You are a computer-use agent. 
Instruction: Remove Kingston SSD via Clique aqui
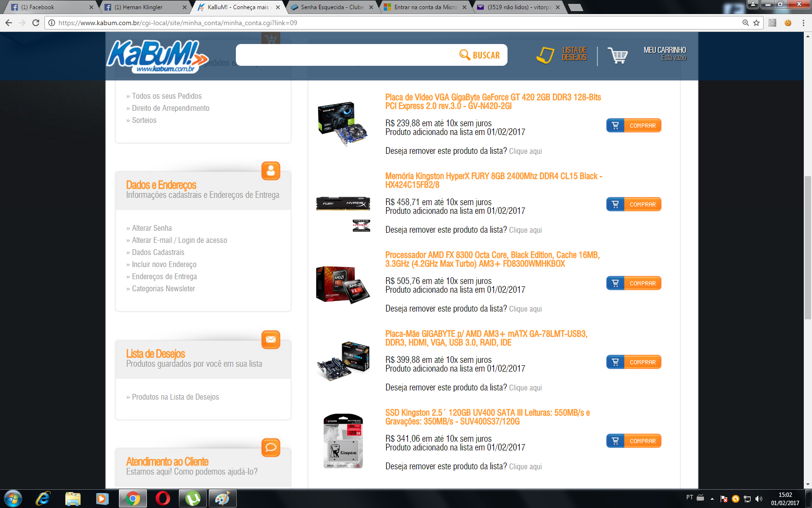point(525,467)
